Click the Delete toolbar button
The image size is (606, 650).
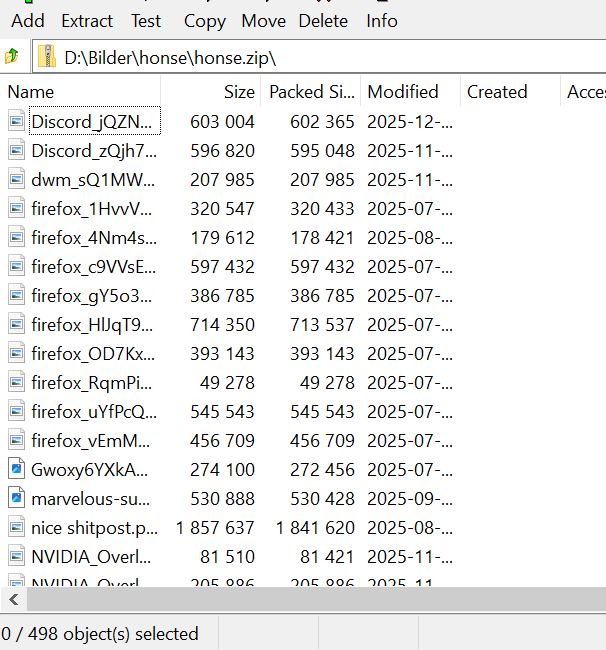click(x=323, y=21)
